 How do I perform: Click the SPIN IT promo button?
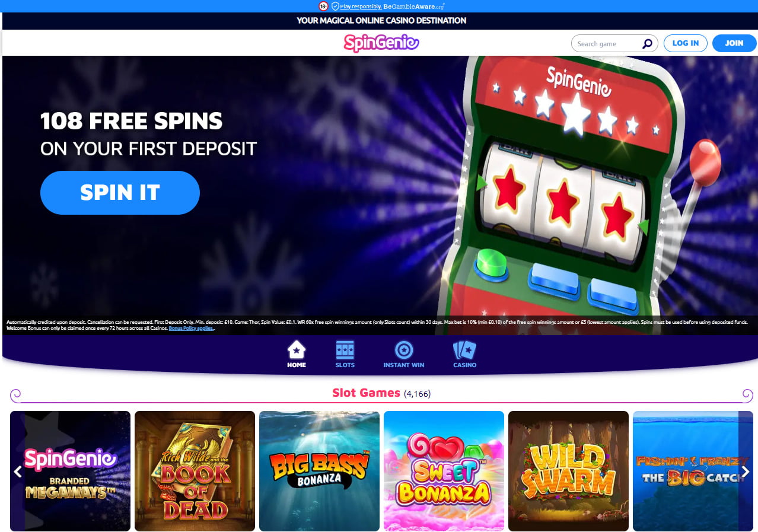pos(120,192)
